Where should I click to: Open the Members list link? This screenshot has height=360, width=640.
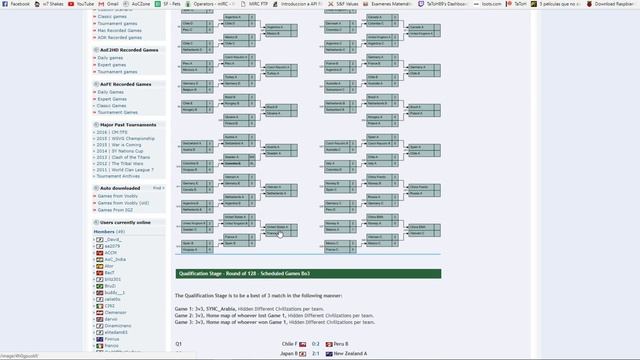click(104, 232)
